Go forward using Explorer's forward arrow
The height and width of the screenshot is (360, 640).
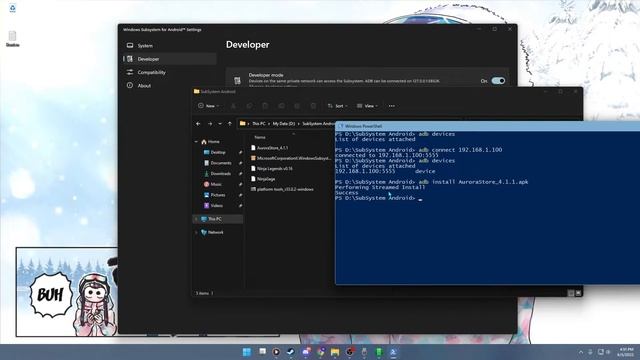[210, 124]
